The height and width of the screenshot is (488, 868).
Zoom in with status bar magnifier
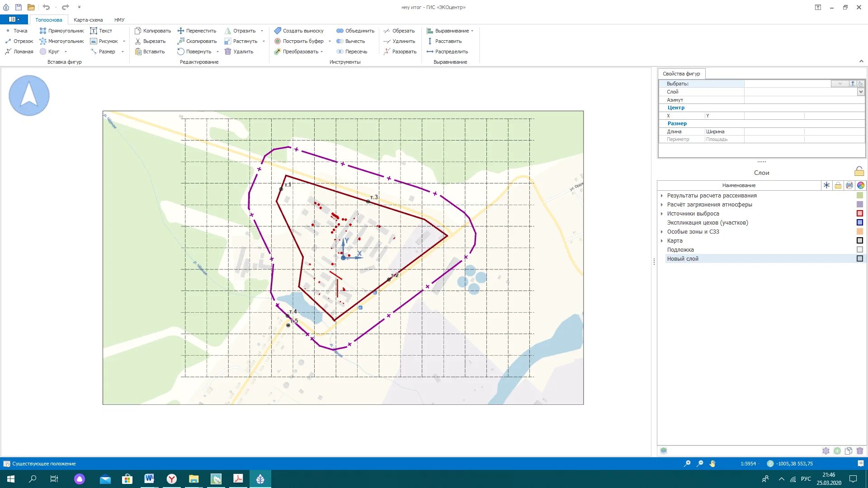coord(687,464)
